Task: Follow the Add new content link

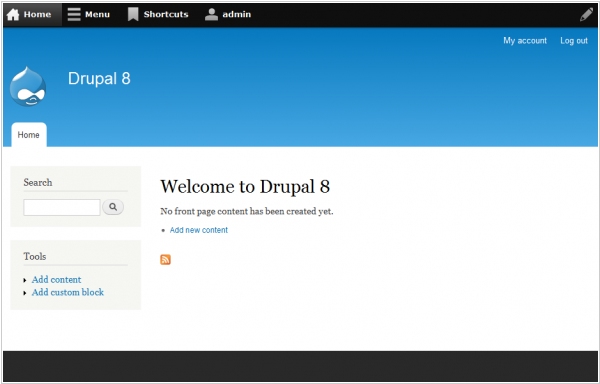Action: coord(199,230)
